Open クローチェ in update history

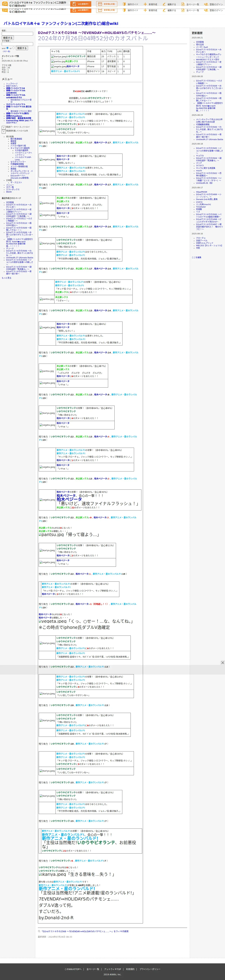tap(201, 238)
